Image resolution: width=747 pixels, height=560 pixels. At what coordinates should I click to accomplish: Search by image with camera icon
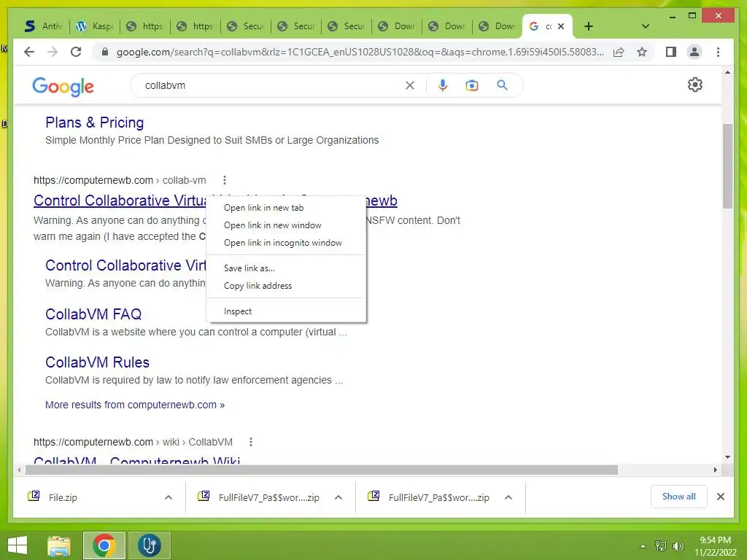point(472,85)
